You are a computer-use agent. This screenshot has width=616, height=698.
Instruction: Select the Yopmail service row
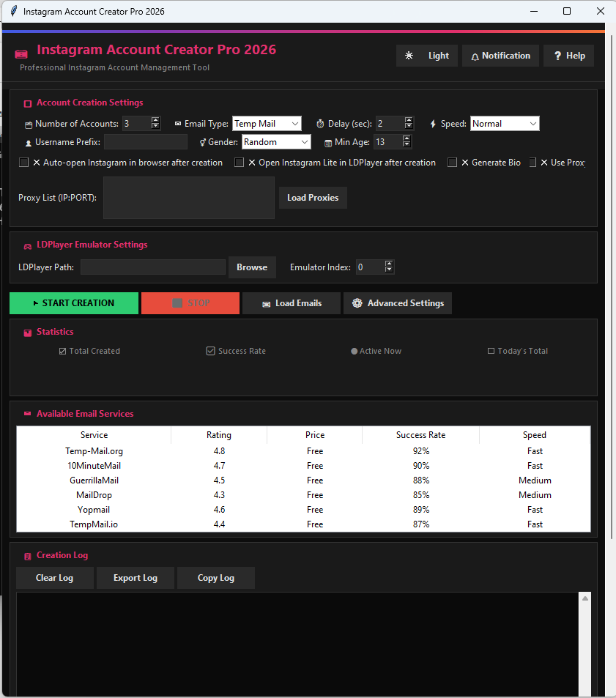pyautogui.click(x=303, y=510)
